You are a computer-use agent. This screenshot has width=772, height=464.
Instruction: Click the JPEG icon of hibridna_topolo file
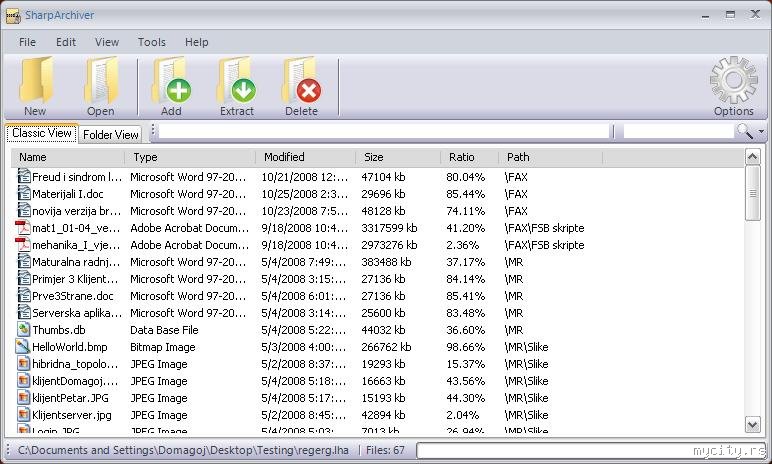(x=24, y=364)
